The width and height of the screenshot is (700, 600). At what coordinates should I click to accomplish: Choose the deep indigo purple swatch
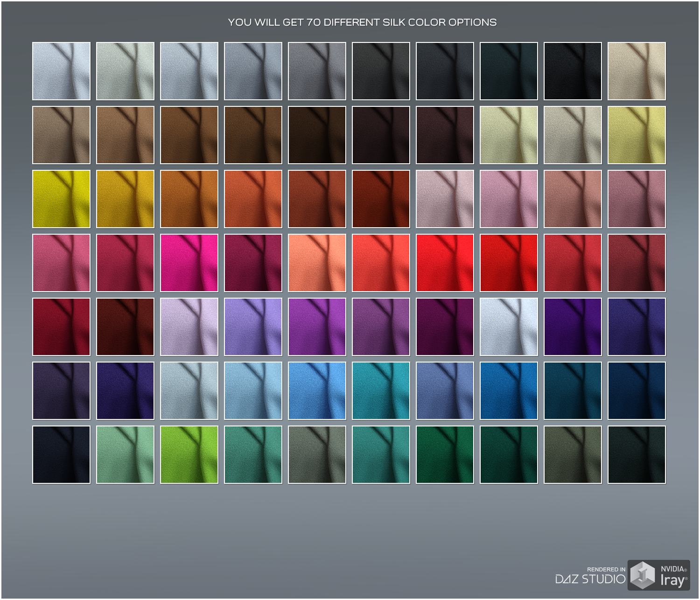[573, 327]
